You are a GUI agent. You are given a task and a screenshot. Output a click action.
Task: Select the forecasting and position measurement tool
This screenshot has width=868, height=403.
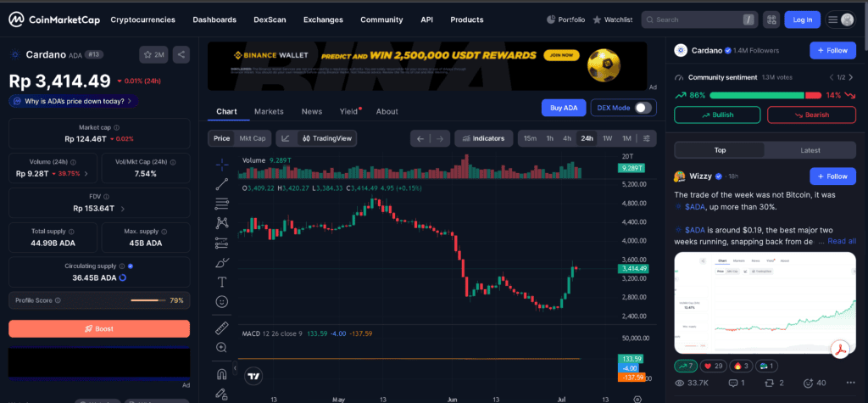coord(222,243)
